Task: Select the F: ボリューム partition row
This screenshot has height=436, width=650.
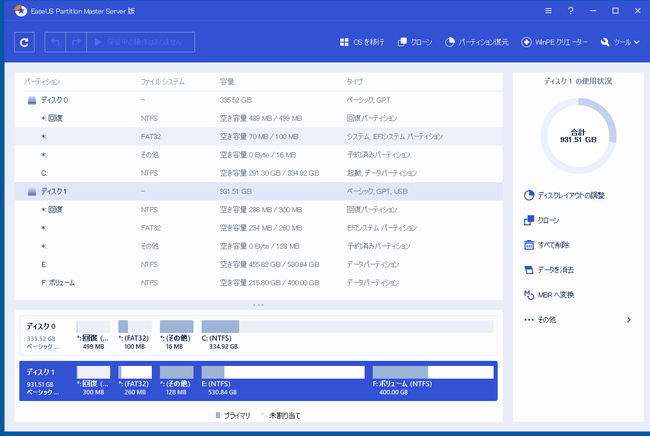Action: click(258, 282)
